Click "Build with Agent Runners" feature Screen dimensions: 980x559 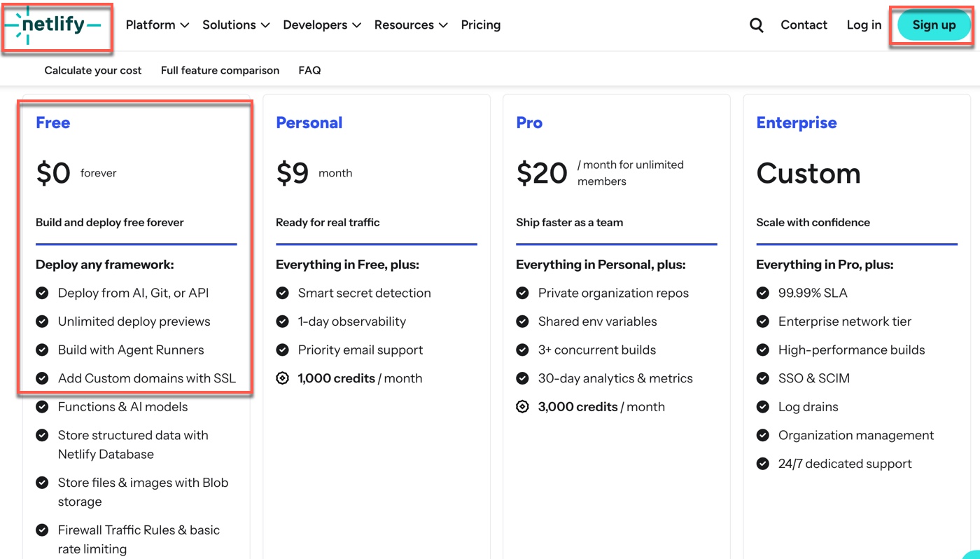tap(131, 350)
